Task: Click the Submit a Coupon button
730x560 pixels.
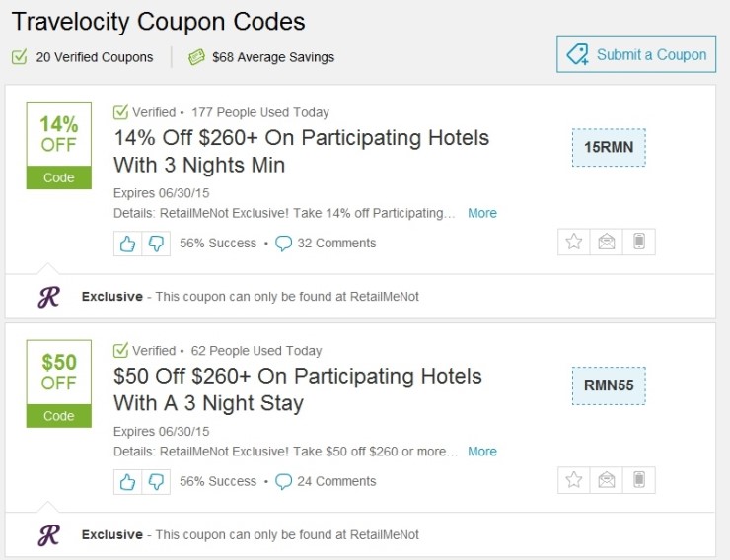Action: pos(636,55)
